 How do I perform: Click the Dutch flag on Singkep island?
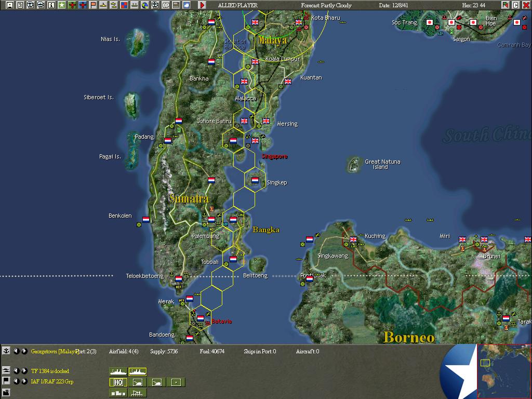click(255, 180)
